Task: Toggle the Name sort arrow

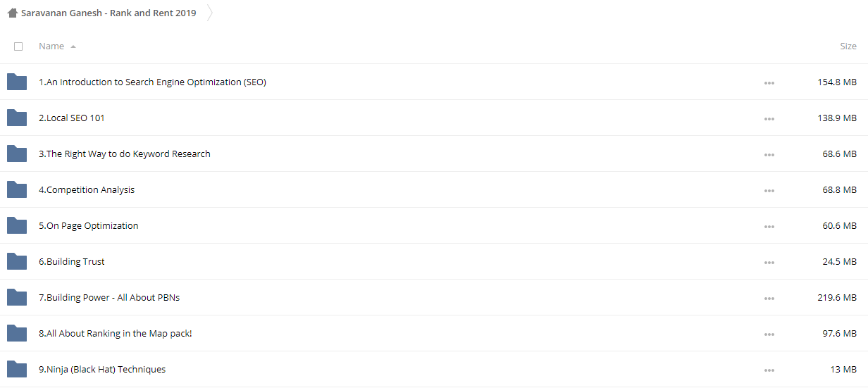Action: point(73,46)
